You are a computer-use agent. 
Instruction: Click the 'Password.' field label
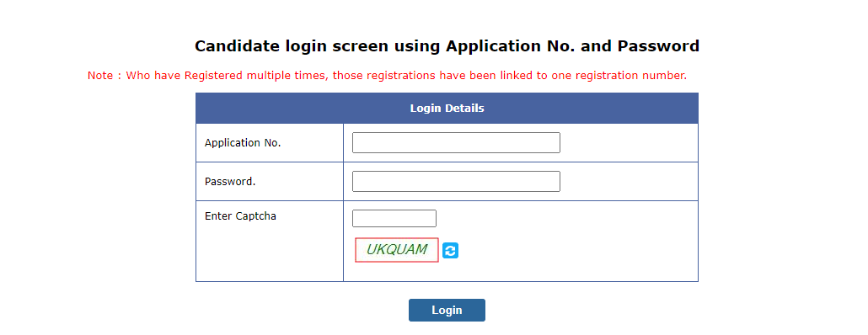[230, 181]
